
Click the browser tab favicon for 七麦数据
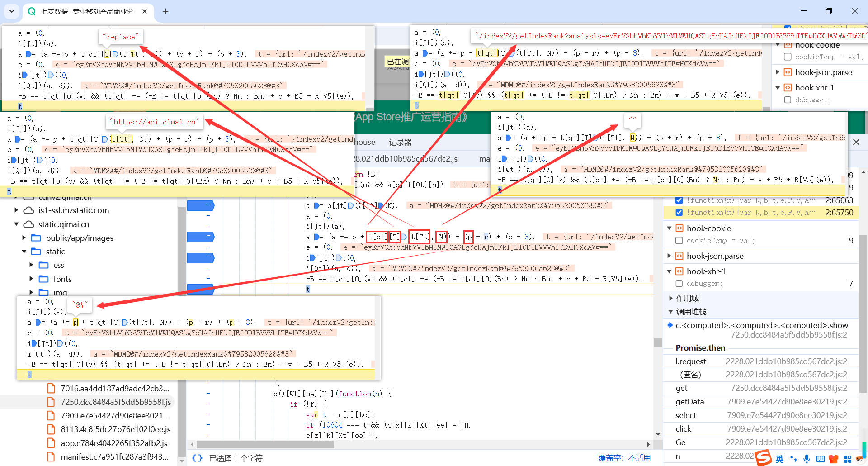[x=32, y=11]
